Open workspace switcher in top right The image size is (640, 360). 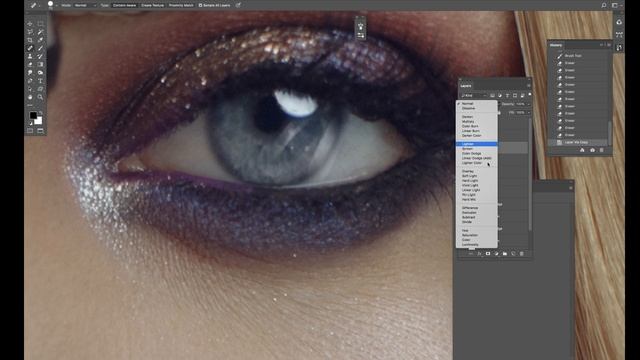tap(615, 5)
